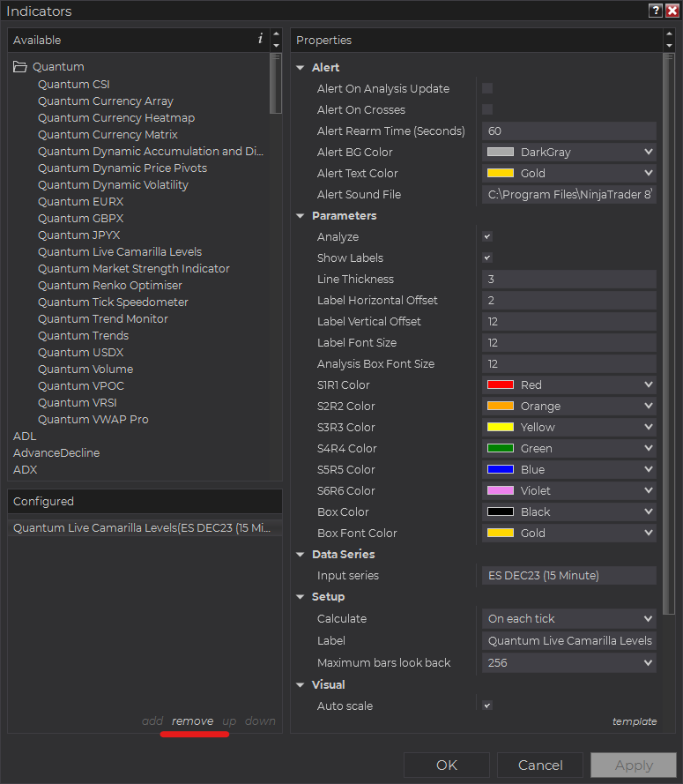Screen dimensions: 683x784
Task: Click the Alert Rearm Time field
Action: 569,131
